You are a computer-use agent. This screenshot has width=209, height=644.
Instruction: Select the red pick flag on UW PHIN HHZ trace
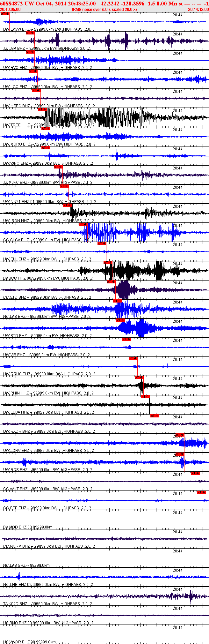click(x=139, y=378)
